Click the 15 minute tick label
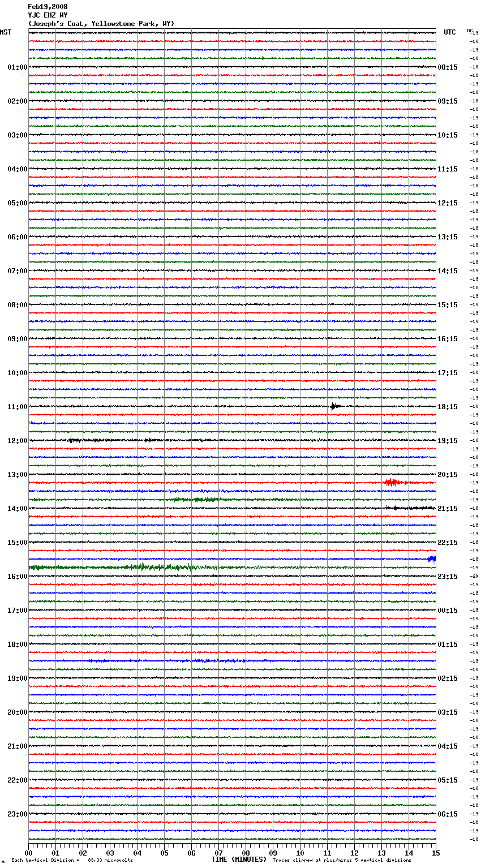The height and width of the screenshot is (868, 481). (436, 853)
